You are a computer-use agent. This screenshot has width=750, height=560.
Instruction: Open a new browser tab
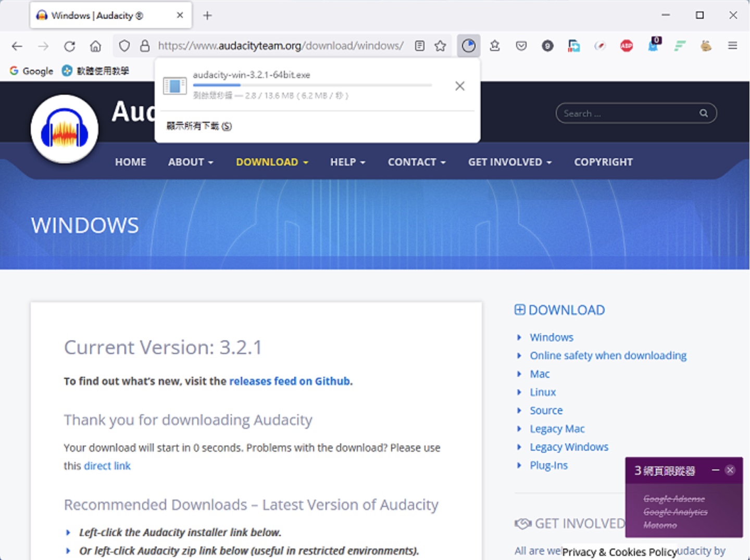[x=207, y=16]
